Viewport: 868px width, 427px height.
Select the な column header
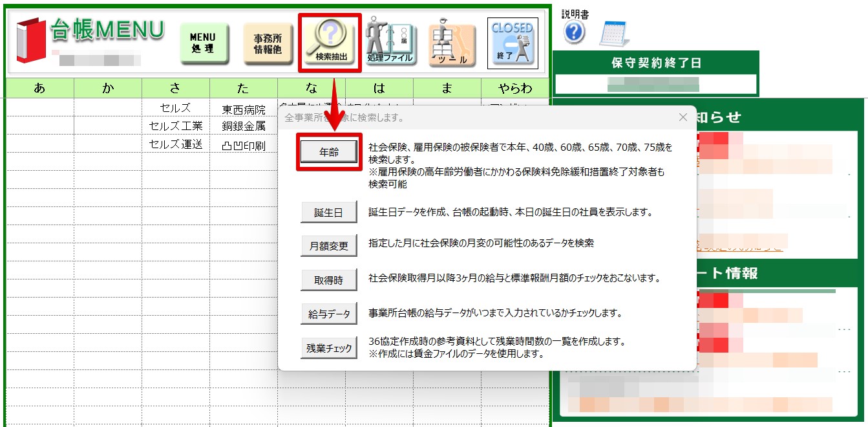coord(312,88)
